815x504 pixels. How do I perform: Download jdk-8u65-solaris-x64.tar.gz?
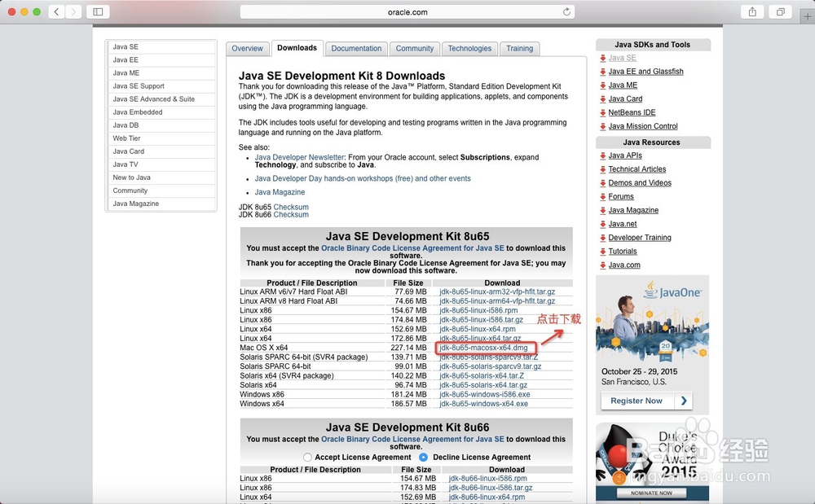[483, 385]
